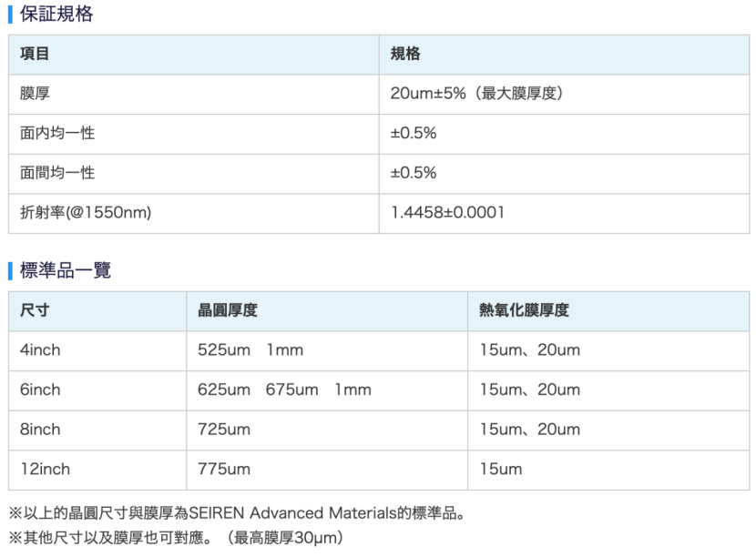Screen dimensions: 756x557
Task: Click the 膜厚 row label
Action: (x=35, y=94)
